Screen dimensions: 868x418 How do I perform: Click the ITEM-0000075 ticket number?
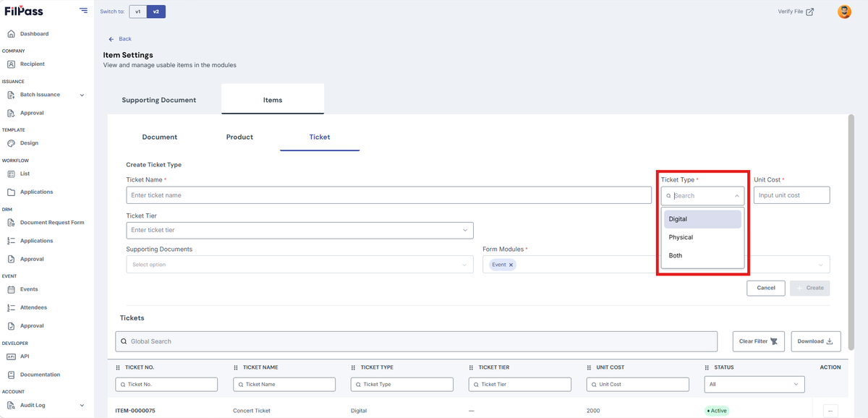(x=135, y=411)
